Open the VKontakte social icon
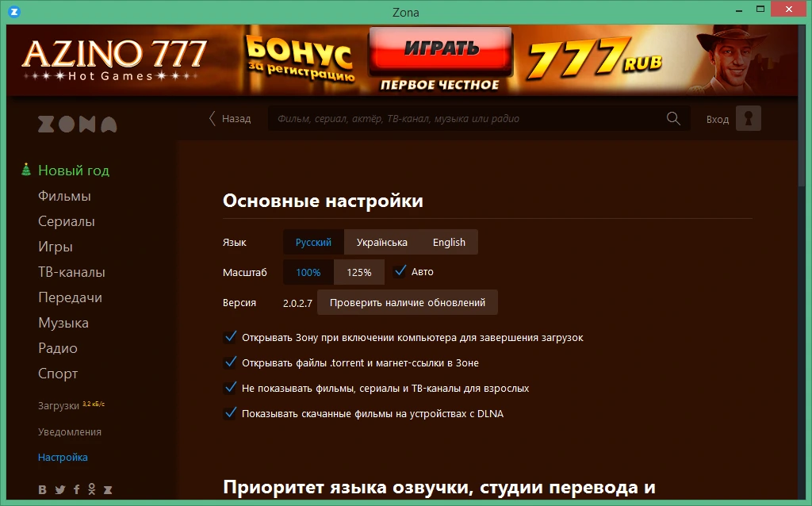The height and width of the screenshot is (506, 812). tap(43, 489)
